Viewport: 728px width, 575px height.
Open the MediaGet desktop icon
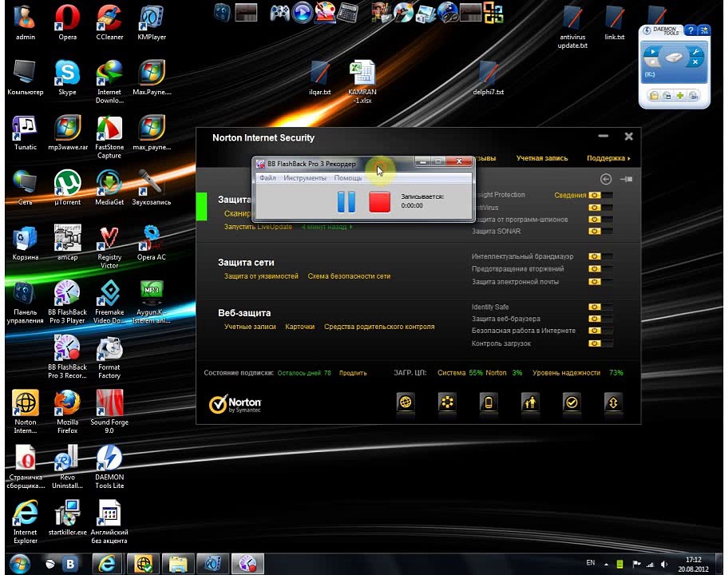[x=109, y=188]
